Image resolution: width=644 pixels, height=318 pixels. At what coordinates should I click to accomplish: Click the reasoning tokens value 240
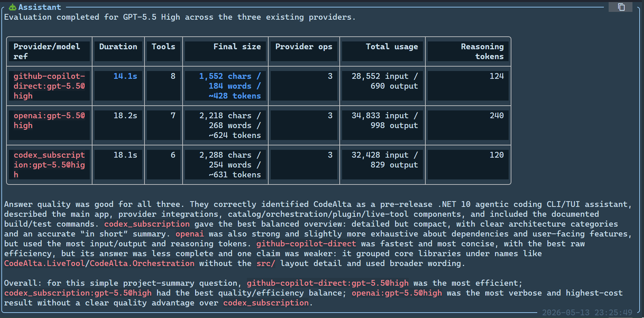[496, 115]
